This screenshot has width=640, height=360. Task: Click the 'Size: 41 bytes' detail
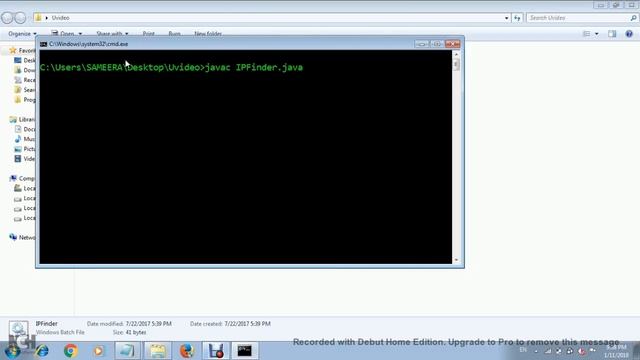click(129, 333)
